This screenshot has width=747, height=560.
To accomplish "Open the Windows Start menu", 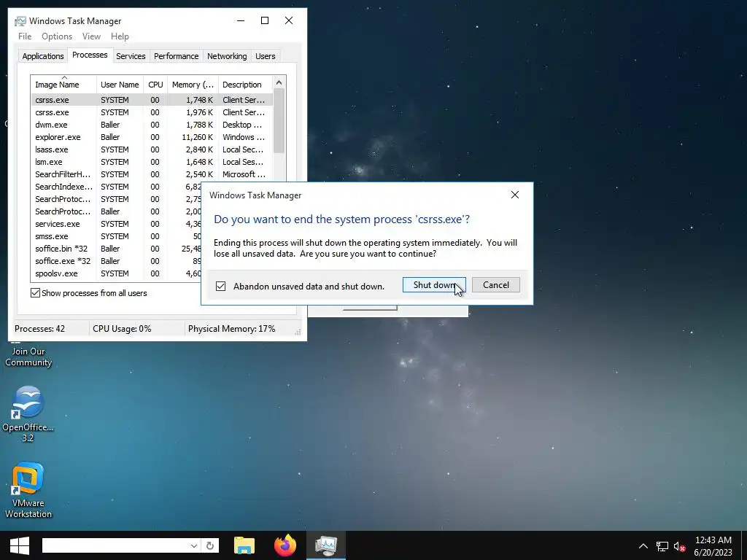I will tap(19, 545).
